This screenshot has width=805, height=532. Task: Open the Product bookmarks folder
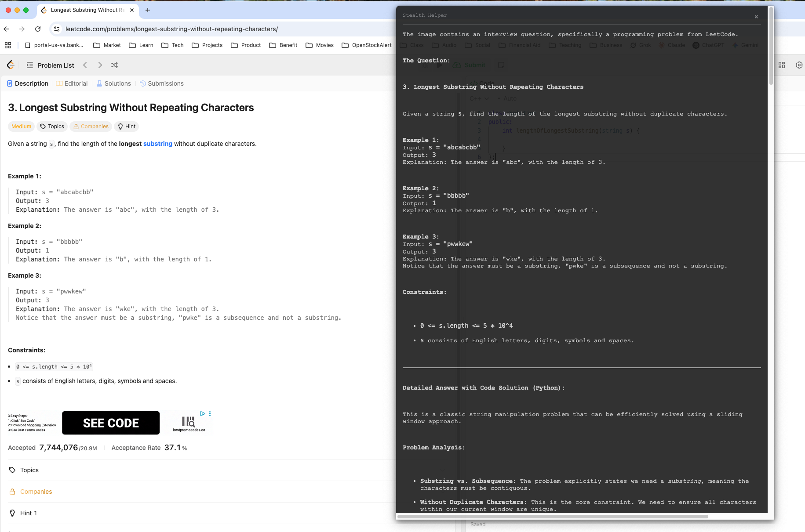[x=246, y=45]
